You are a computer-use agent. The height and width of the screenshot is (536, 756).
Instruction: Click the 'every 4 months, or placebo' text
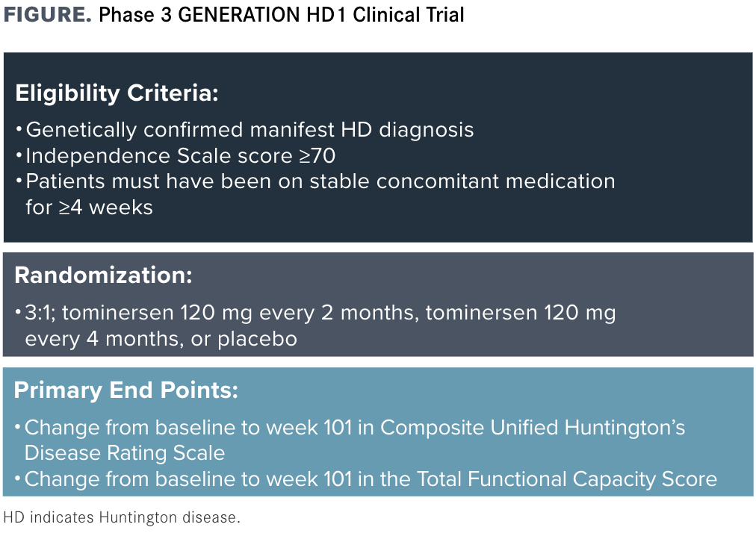161,339
